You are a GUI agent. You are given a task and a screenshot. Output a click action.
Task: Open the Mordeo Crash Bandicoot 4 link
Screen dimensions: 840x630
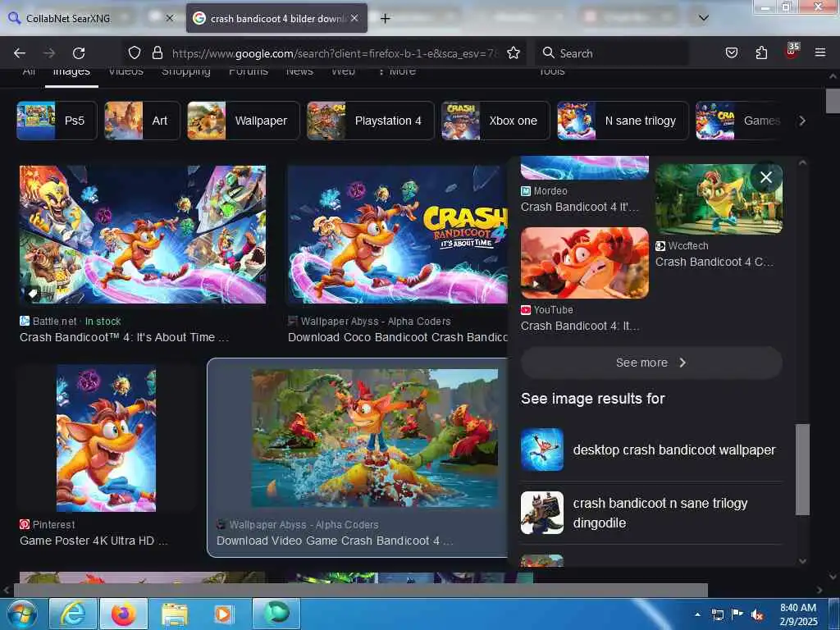coord(580,207)
